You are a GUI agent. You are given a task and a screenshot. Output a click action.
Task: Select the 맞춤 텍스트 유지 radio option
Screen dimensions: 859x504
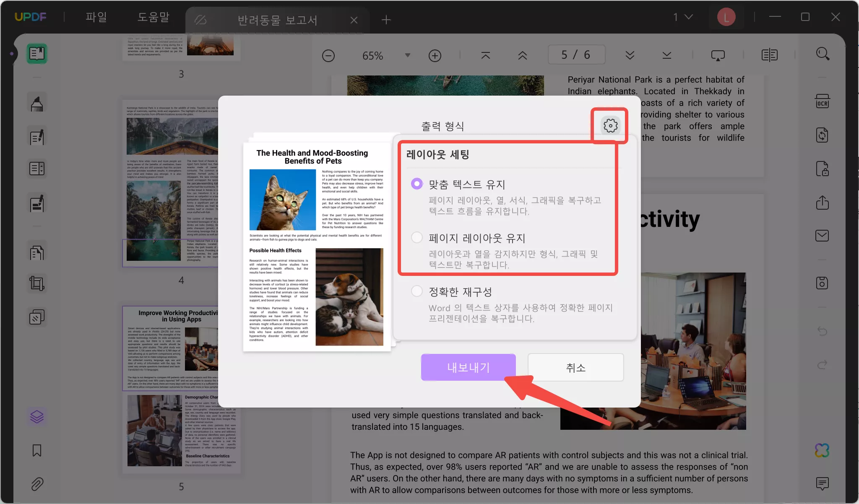coord(417,184)
